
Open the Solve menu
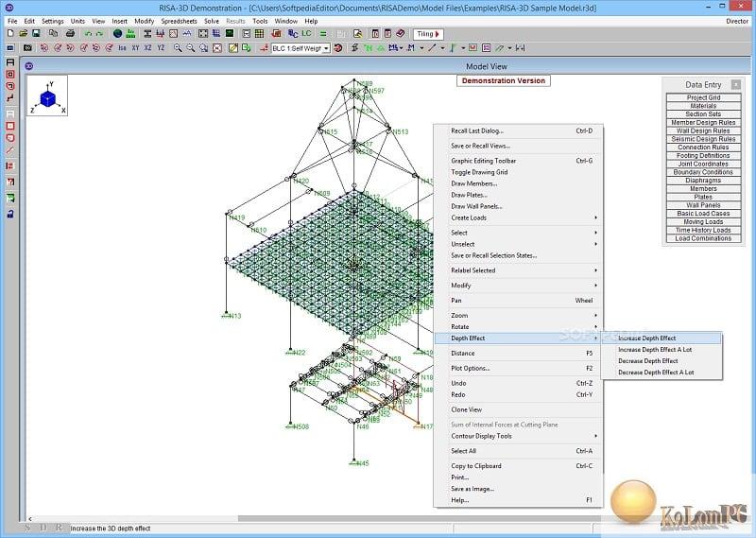coord(211,21)
